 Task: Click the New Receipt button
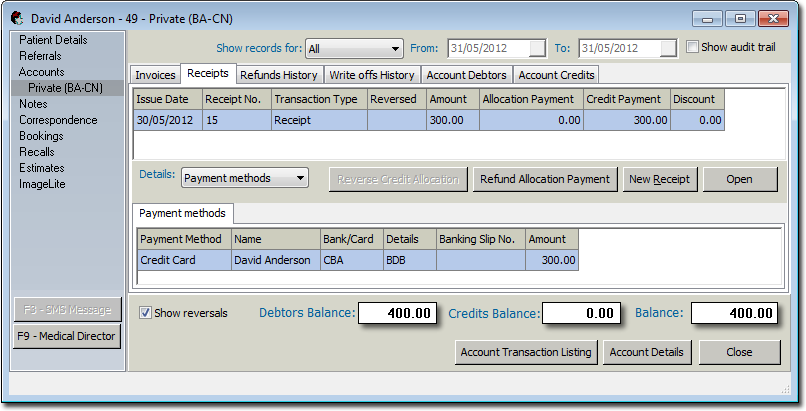(658, 179)
